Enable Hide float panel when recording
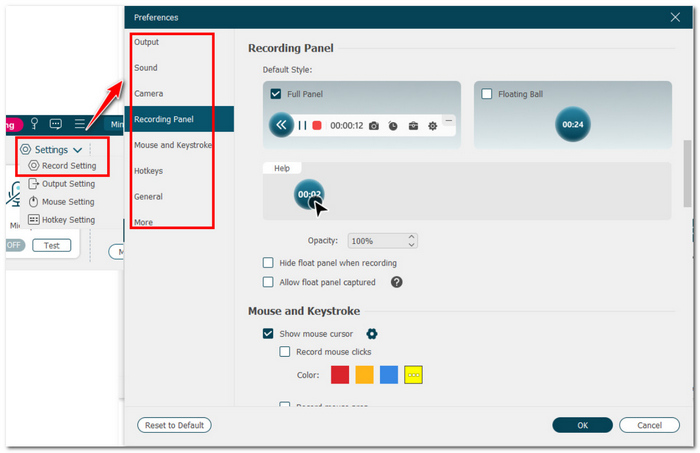This screenshot has width=700, height=453. [x=268, y=263]
